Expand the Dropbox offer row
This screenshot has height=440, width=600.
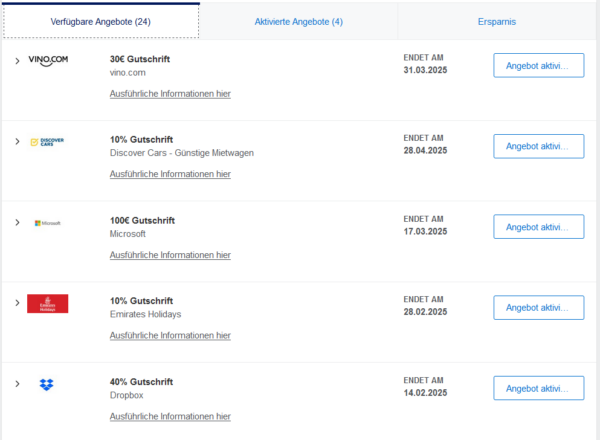17,384
